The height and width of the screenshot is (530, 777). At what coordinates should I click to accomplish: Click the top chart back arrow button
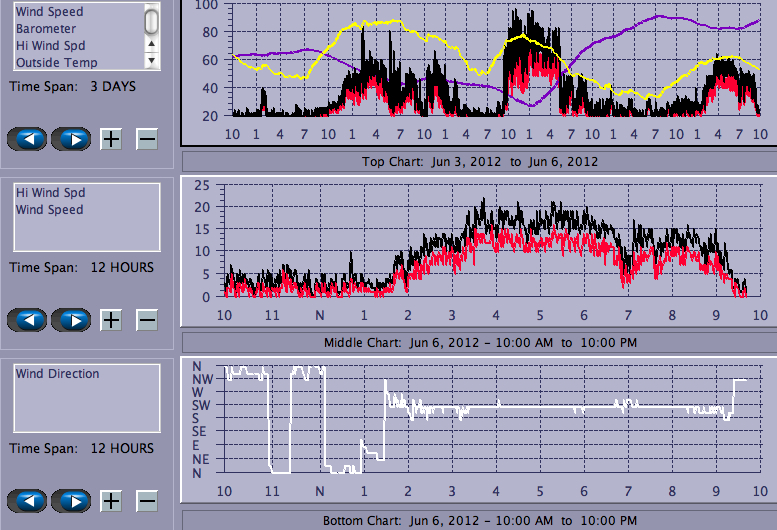point(27,139)
